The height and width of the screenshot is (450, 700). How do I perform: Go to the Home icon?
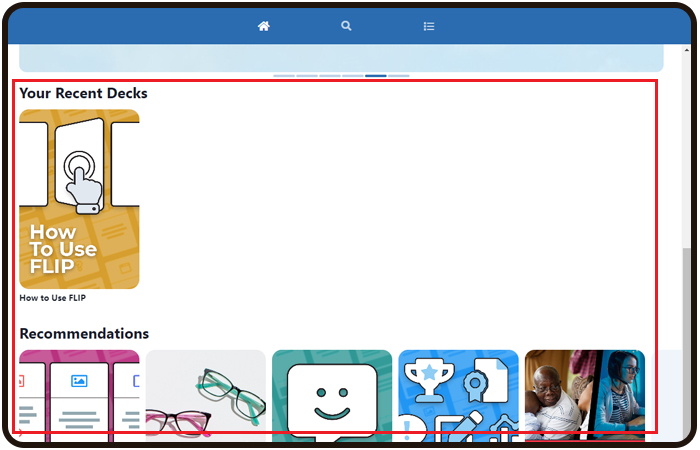264,26
